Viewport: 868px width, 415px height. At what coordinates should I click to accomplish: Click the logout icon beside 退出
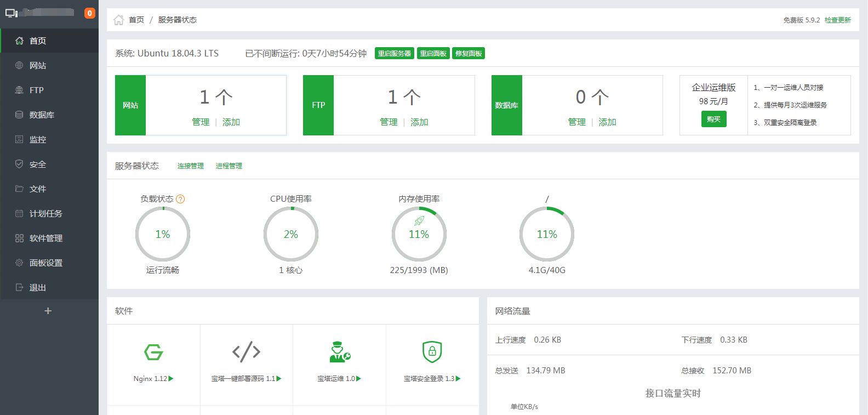tap(19, 287)
